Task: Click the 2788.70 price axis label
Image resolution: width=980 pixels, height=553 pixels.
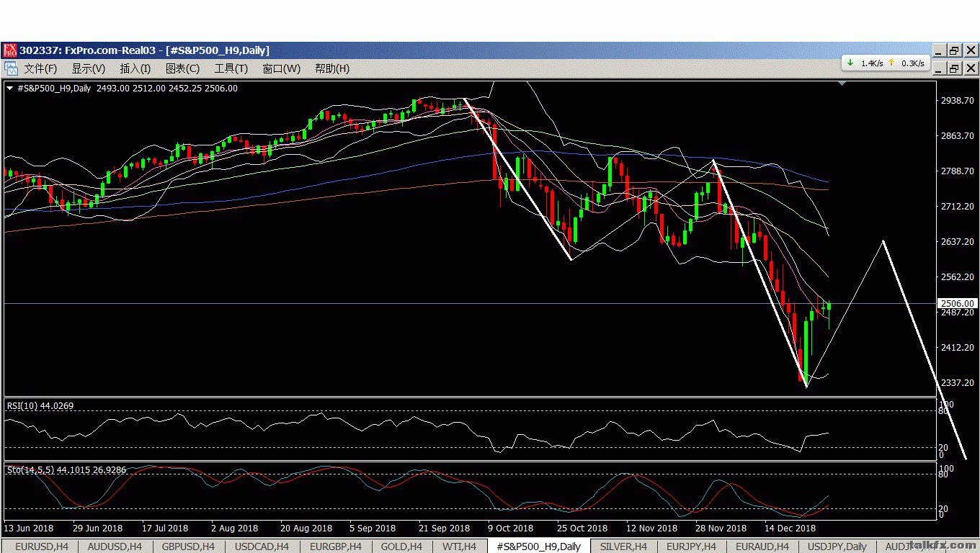Action: pyautogui.click(x=958, y=171)
